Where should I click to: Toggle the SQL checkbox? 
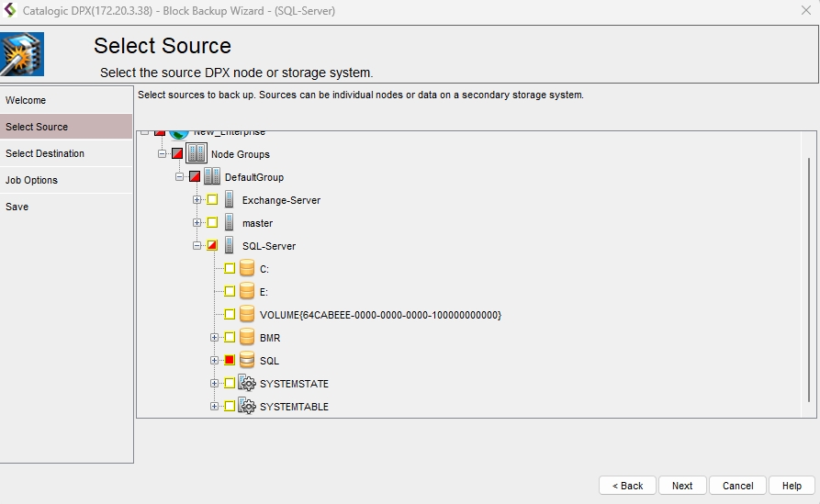230,361
